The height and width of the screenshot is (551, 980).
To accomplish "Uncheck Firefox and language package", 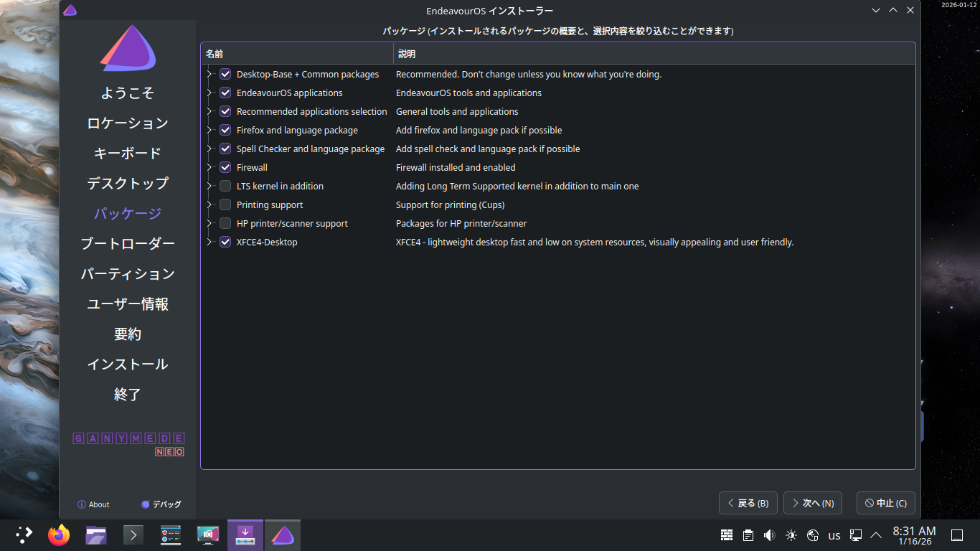I will point(225,130).
